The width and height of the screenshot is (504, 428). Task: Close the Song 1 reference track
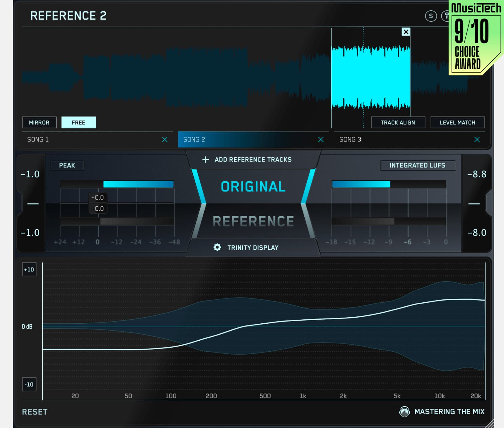[x=165, y=140]
